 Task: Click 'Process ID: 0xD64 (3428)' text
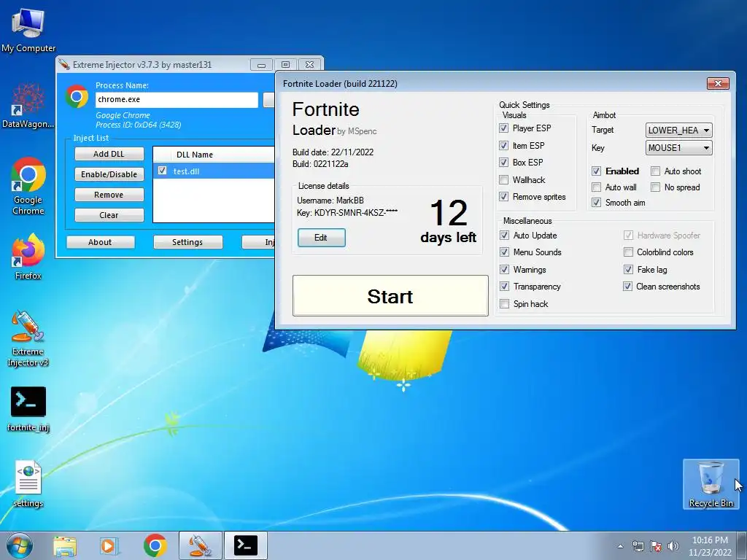(x=138, y=125)
